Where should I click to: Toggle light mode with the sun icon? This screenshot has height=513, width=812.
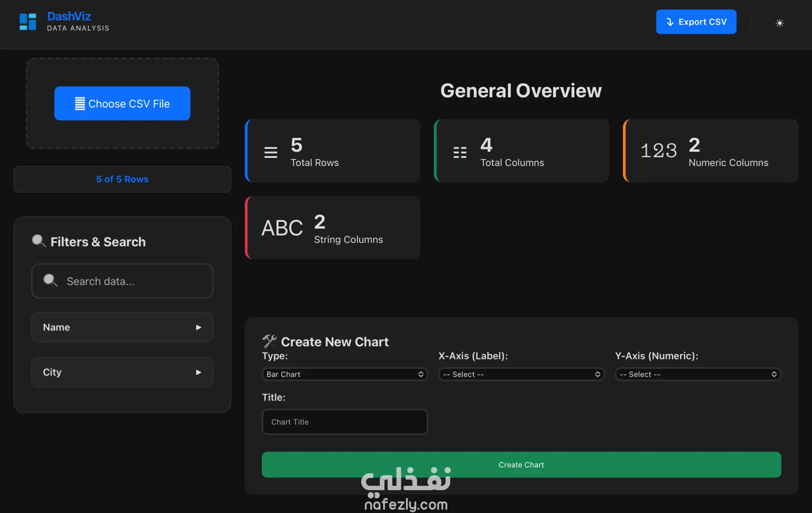[x=779, y=23]
